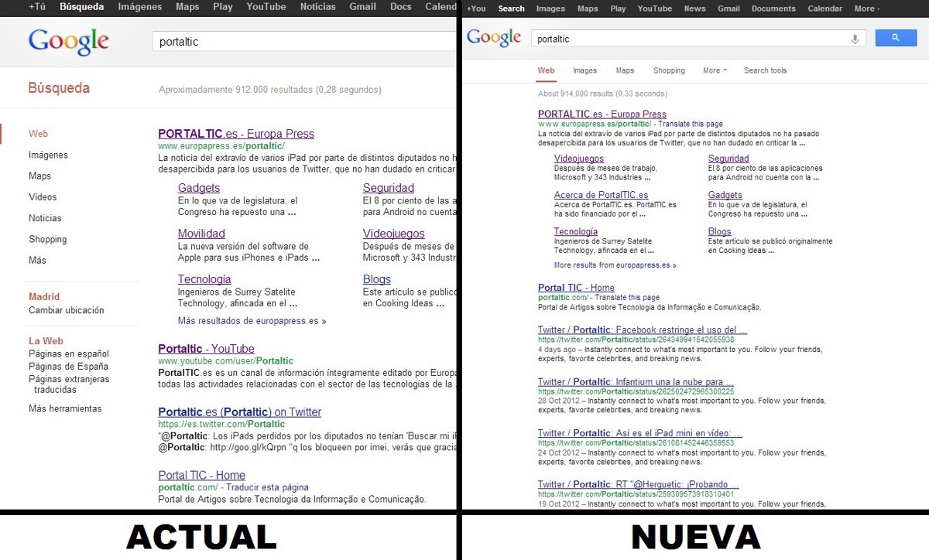The width and height of the screenshot is (929, 560).
Task: Click the Cambiar ubicación link
Action: pos(66,310)
